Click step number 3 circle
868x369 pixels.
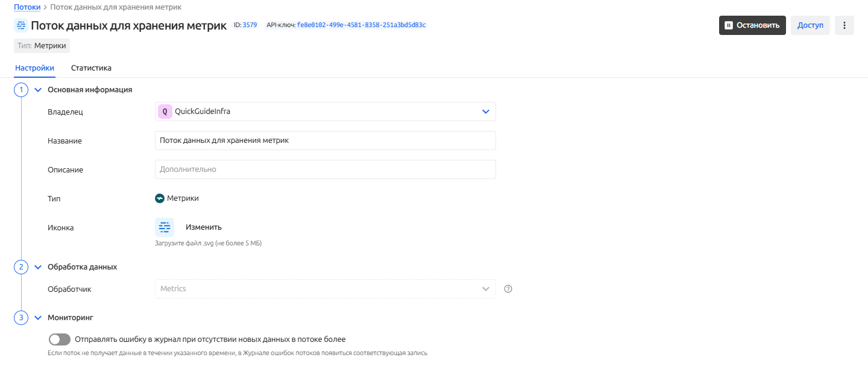pyautogui.click(x=21, y=318)
